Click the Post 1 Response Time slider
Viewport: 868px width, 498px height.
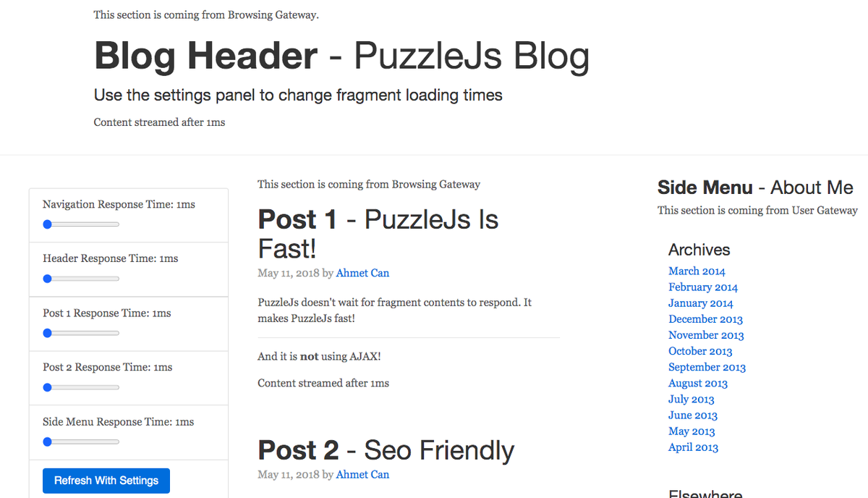[x=81, y=333]
